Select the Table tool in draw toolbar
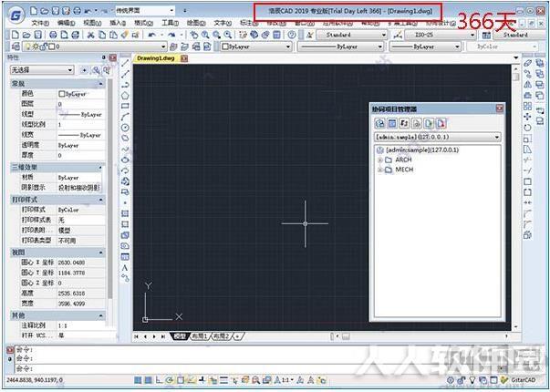Image resolution: width=550 pixels, height=392 pixels. (125, 257)
